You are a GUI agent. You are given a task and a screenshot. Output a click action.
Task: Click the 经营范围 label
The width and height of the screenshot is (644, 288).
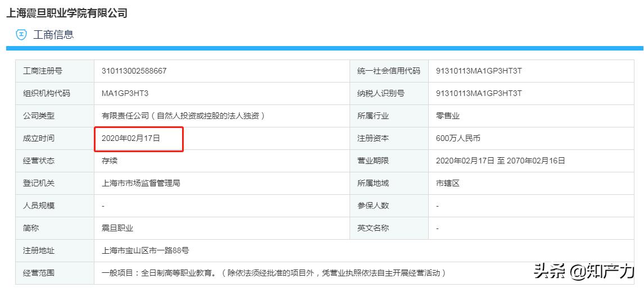39,273
